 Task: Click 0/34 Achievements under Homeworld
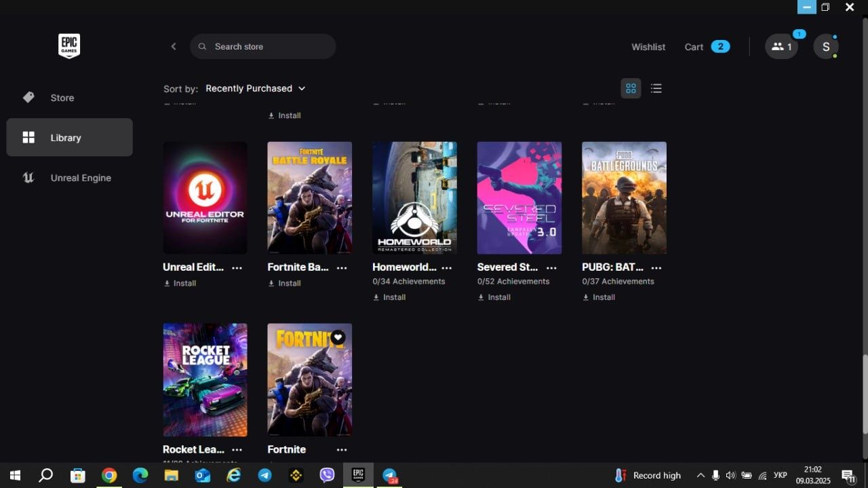(409, 281)
